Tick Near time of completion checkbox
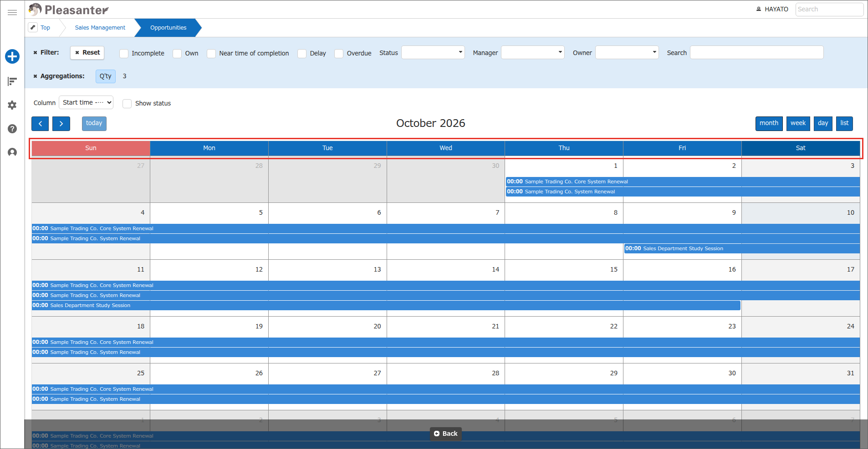Screen dimensions: 868x449 [211, 54]
